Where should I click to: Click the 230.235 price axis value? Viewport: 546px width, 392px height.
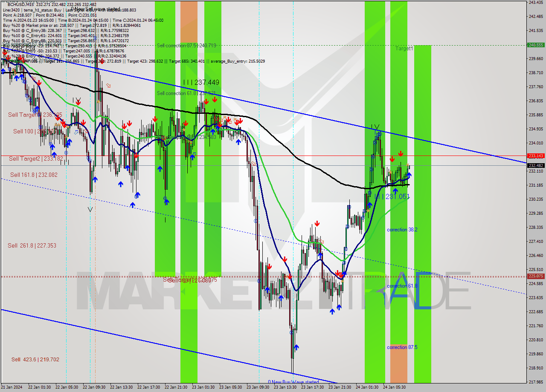(x=536, y=199)
